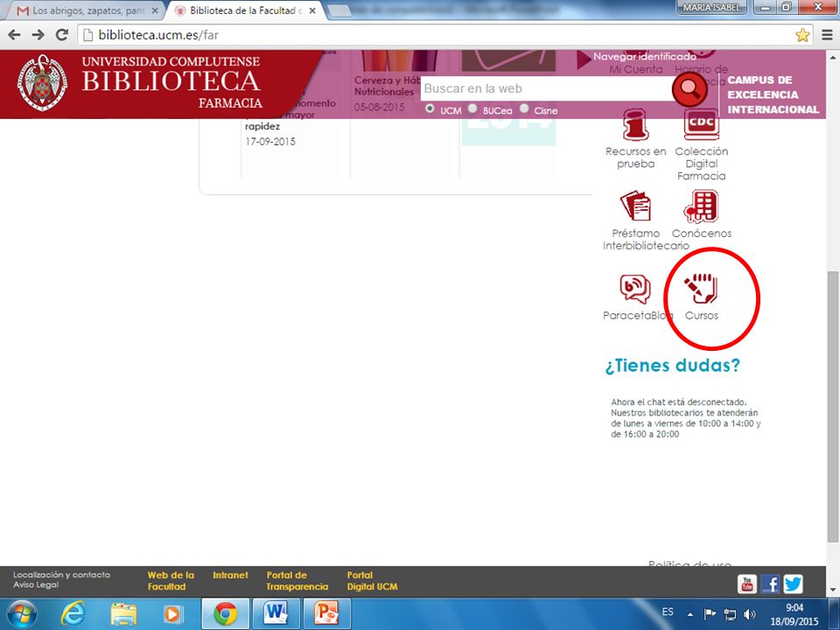This screenshot has height=630, width=840.
Task: Open the Windows Start button
Action: pos(21,614)
